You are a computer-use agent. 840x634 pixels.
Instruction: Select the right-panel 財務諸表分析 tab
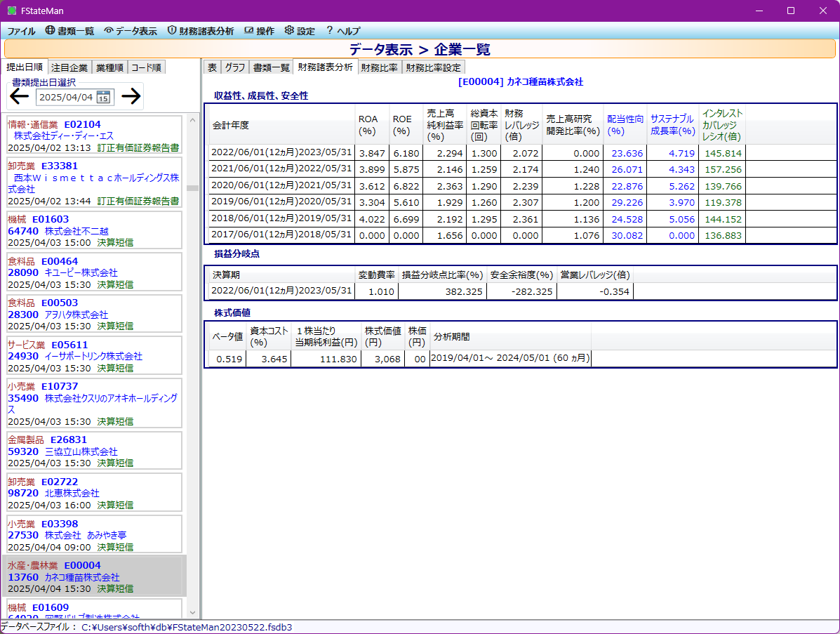click(325, 67)
